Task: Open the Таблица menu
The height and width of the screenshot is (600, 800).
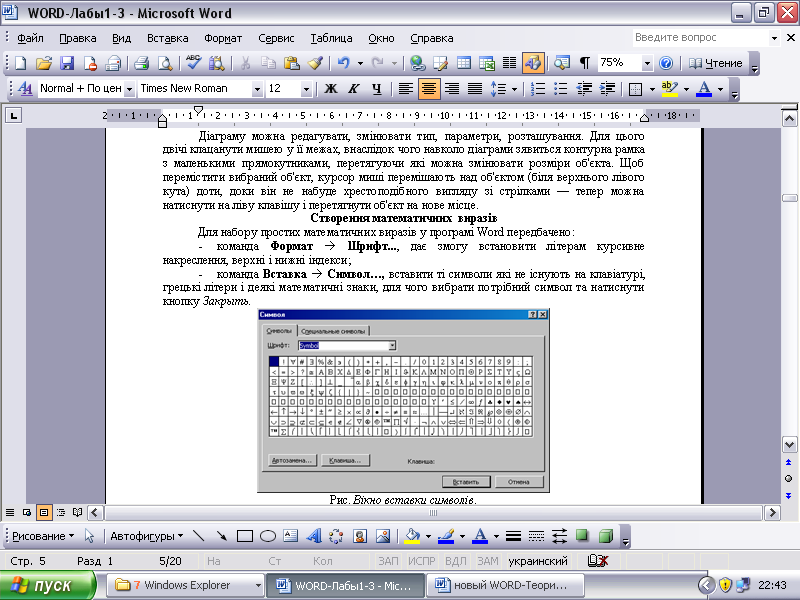Action: click(331, 38)
